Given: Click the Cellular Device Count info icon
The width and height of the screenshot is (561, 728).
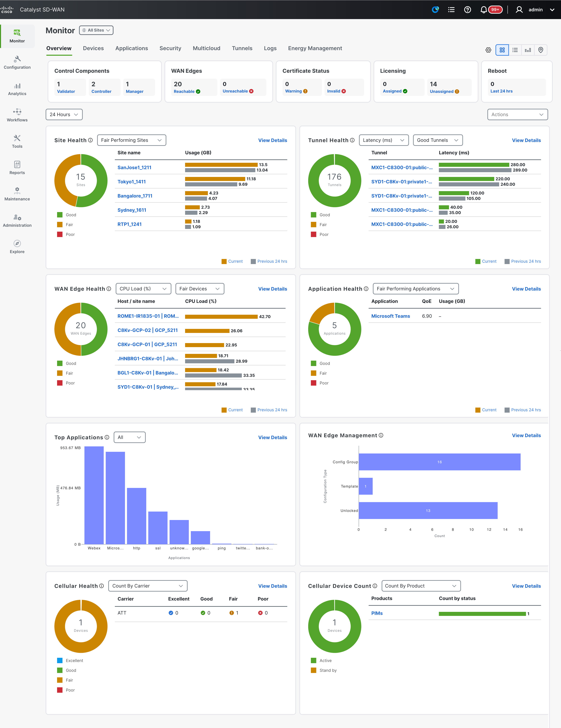Looking at the screenshot, I should [375, 586].
